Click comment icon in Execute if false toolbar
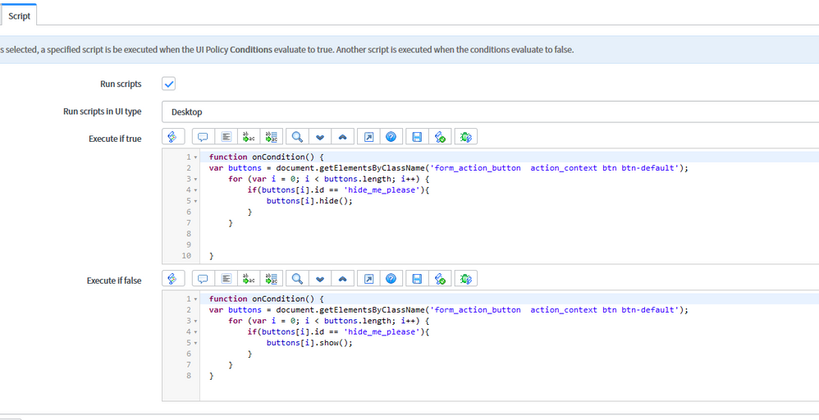This screenshot has height=420, width=819. tap(203, 278)
